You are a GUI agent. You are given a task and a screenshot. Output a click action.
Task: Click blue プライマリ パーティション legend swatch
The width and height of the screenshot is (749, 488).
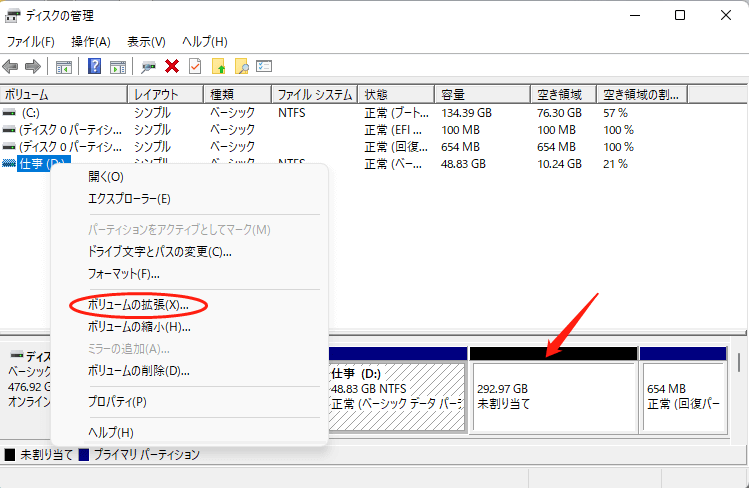[84, 455]
